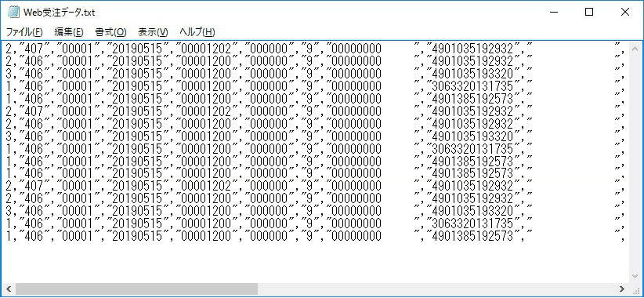Click the vertical scrollbar down arrow
The image size is (644, 298).
pos(635,277)
